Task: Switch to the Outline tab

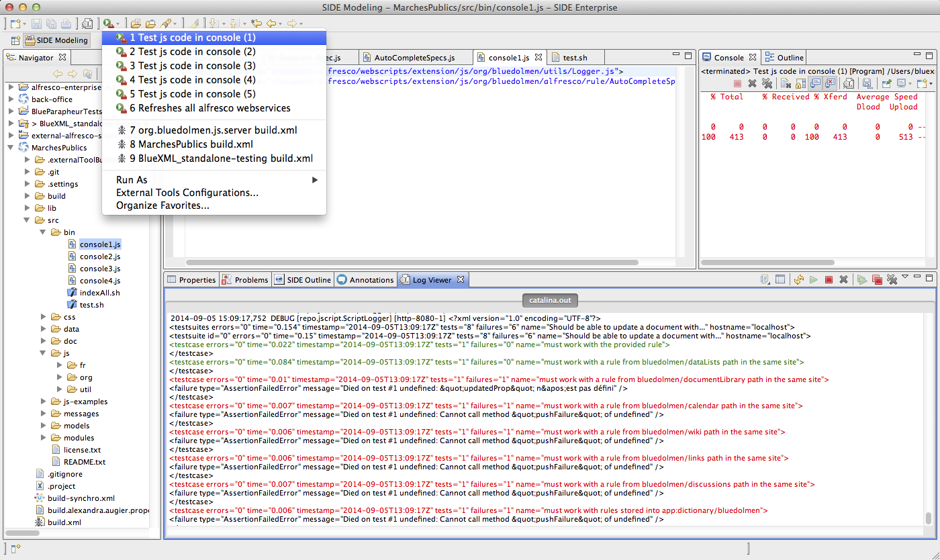Action: click(x=784, y=58)
